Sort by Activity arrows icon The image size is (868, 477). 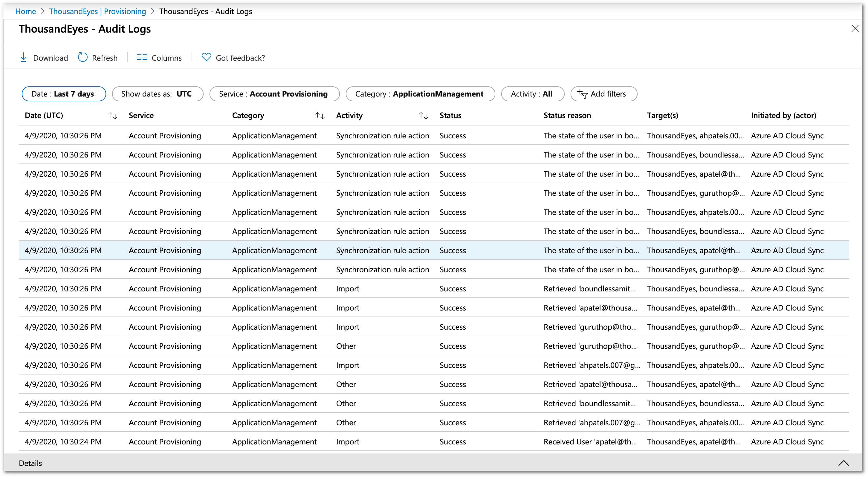424,116
